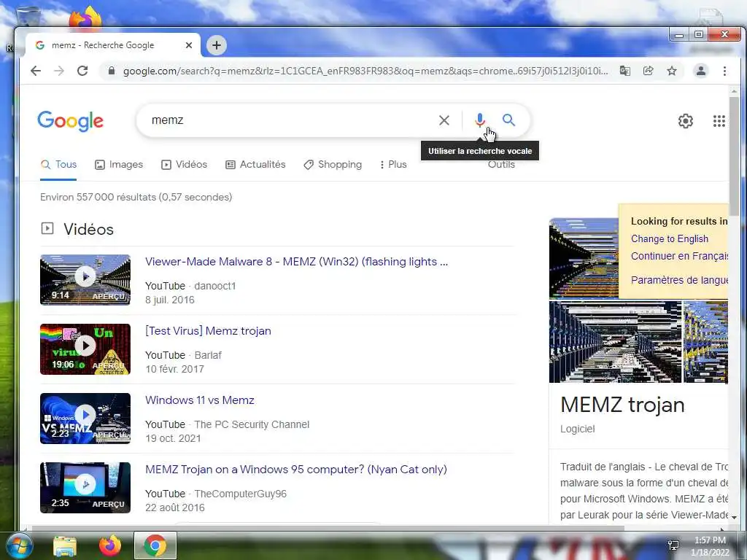Image resolution: width=747 pixels, height=560 pixels.
Task: Go back with the browser back arrow
Action: [x=36, y=71]
